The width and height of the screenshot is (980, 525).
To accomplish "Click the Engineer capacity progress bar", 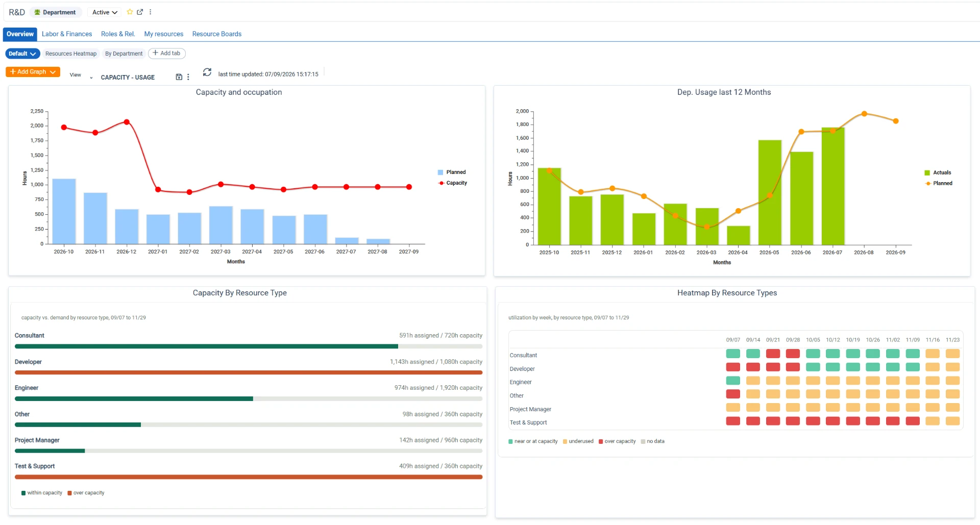I will (x=249, y=399).
